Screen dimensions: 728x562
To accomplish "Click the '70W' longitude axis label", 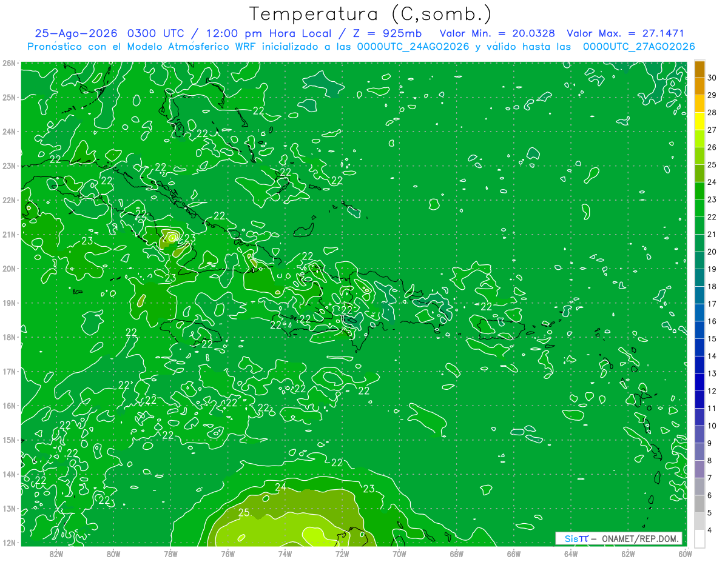I will point(399,554).
